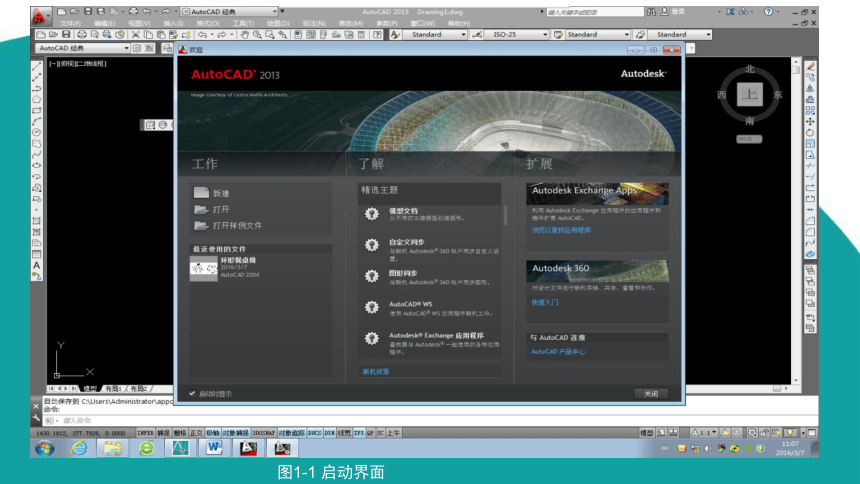Open the 编辑(E) menu
Screen dimensions: 860x484
(x=104, y=24)
